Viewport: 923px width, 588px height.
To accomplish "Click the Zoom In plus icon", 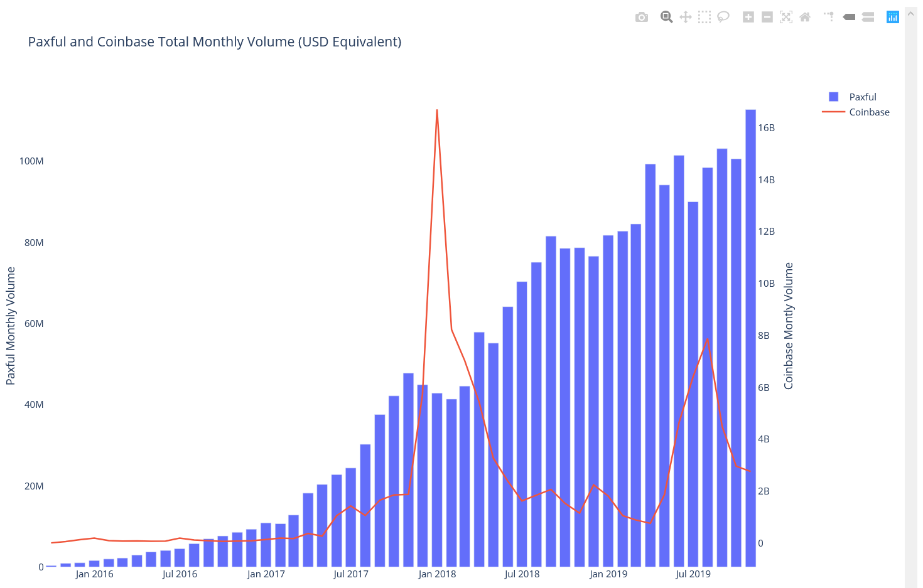I will click(748, 17).
